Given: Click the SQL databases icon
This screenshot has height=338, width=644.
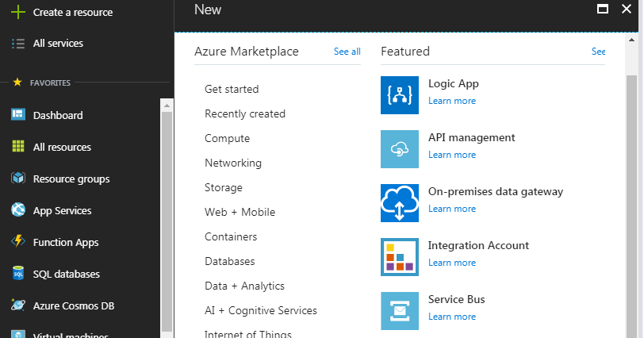Looking at the screenshot, I should coord(18,274).
